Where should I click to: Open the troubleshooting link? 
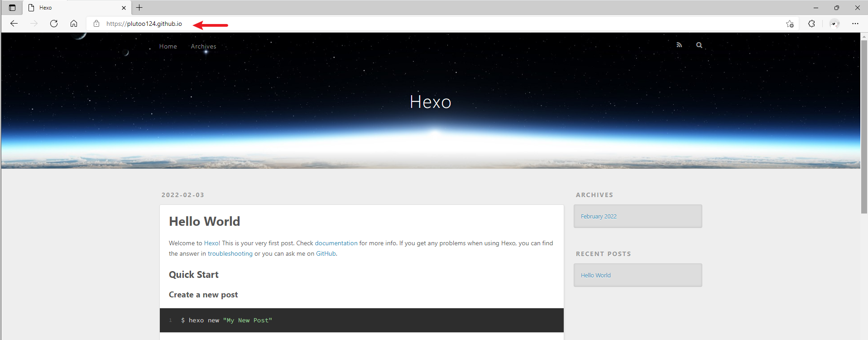coord(230,253)
